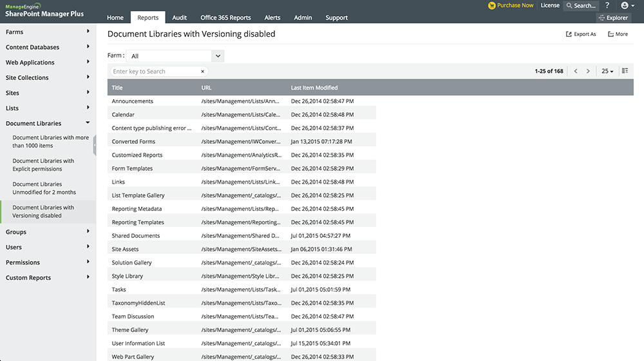Click Team Discussion row title

coord(133,317)
